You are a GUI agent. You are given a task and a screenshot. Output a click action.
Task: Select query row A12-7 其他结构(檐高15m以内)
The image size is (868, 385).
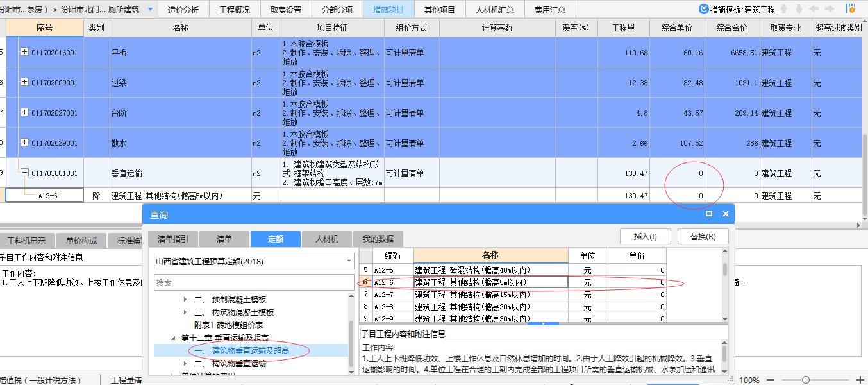[513, 295]
